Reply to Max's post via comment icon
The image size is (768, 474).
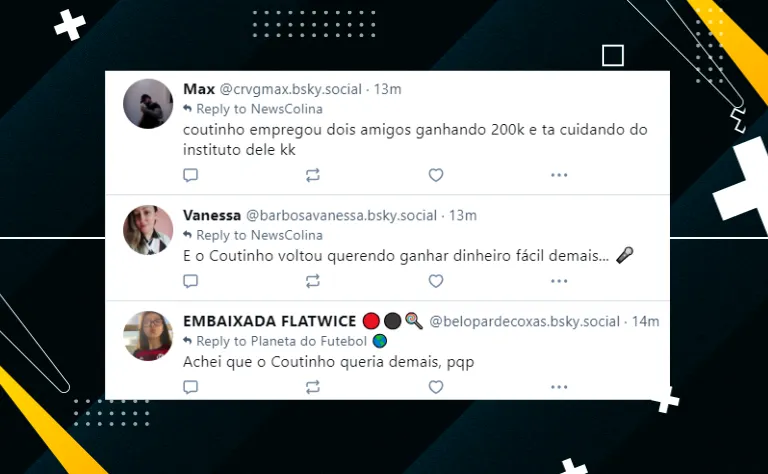tap(191, 175)
